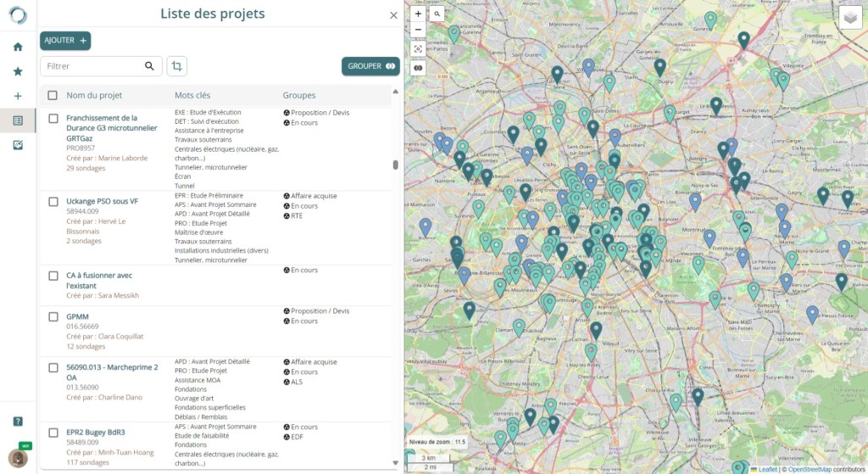Open the map search magnifier tool

click(437, 14)
